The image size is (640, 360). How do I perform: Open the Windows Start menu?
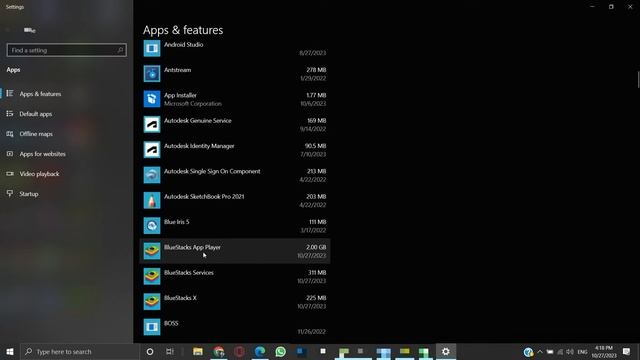tap(10, 351)
